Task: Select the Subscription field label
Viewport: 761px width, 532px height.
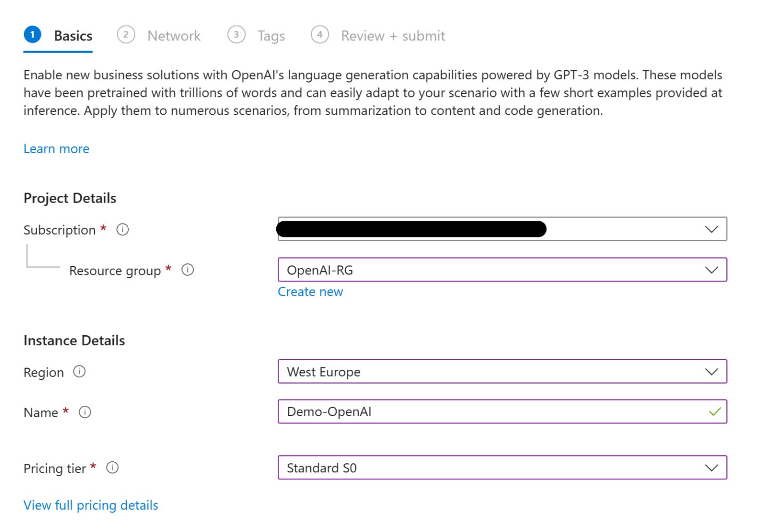Action: tap(60, 230)
